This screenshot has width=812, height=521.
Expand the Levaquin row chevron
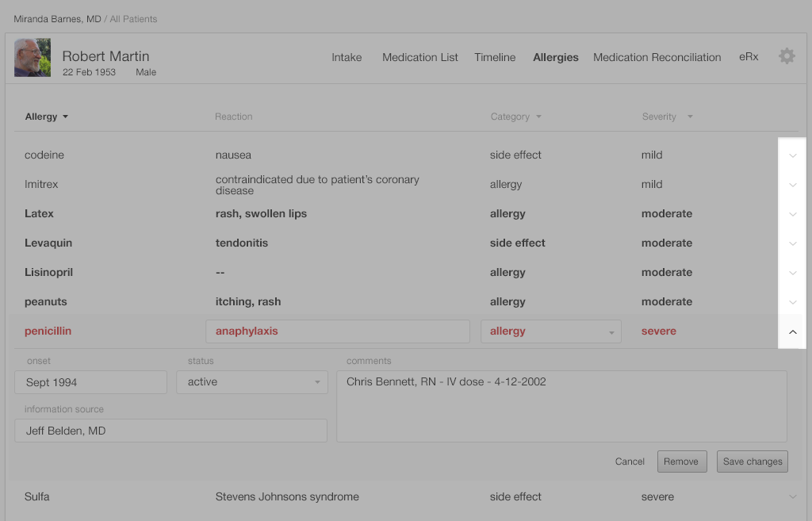click(792, 243)
